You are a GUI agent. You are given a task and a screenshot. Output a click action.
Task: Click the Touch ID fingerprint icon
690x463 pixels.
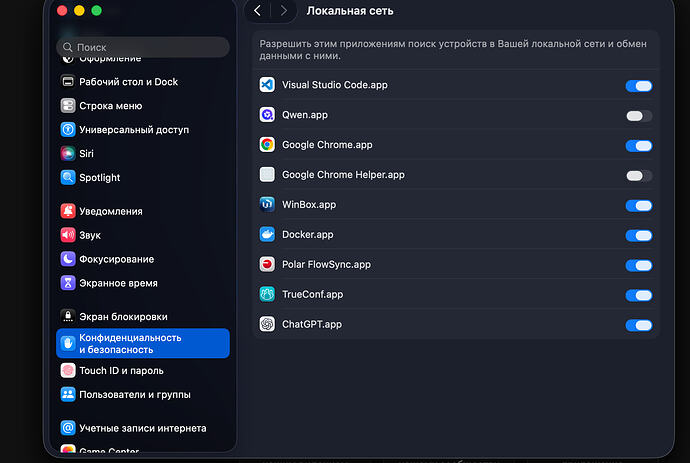click(x=68, y=371)
